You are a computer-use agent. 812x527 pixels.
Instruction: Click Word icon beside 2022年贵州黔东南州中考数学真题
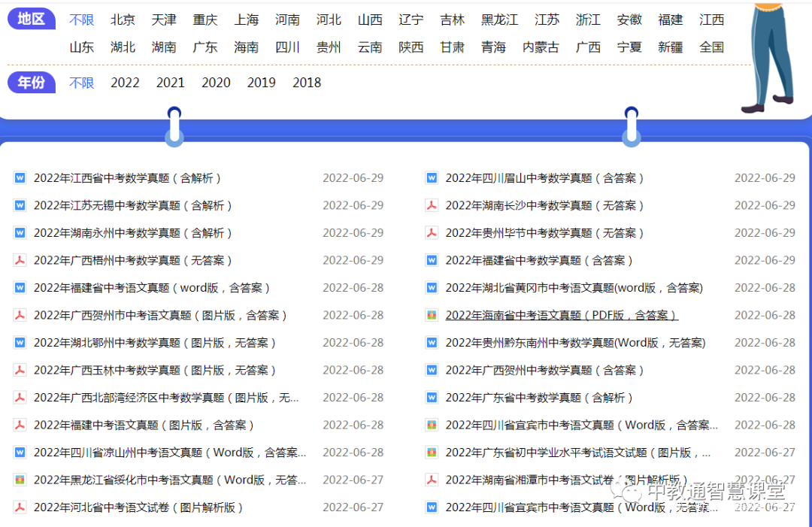coord(432,343)
